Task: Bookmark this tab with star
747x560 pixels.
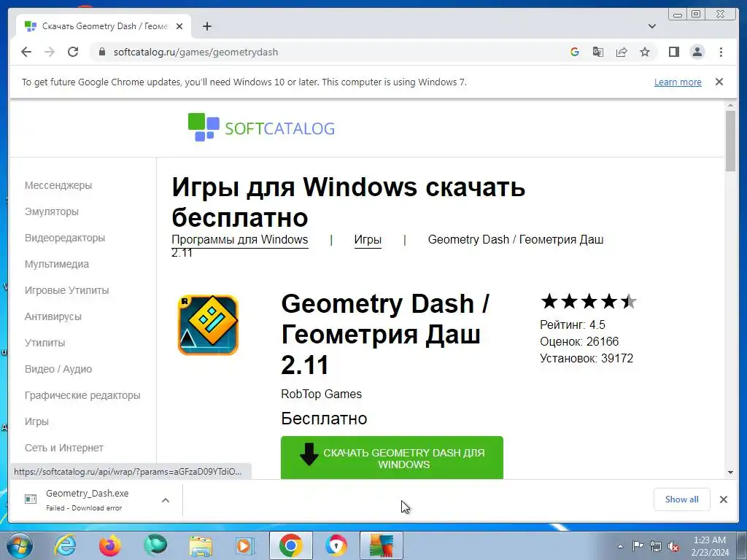Action: pyautogui.click(x=645, y=52)
